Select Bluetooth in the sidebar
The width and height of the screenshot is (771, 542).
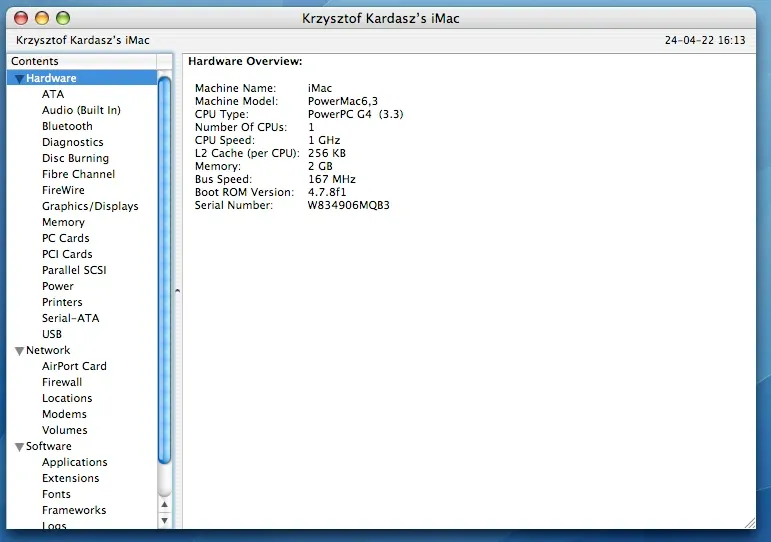click(x=67, y=126)
